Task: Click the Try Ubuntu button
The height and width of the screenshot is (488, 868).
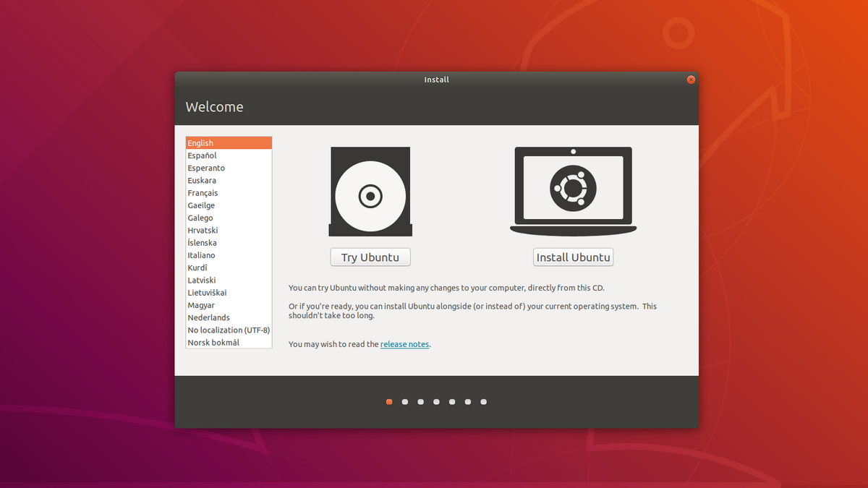Action: click(x=370, y=257)
